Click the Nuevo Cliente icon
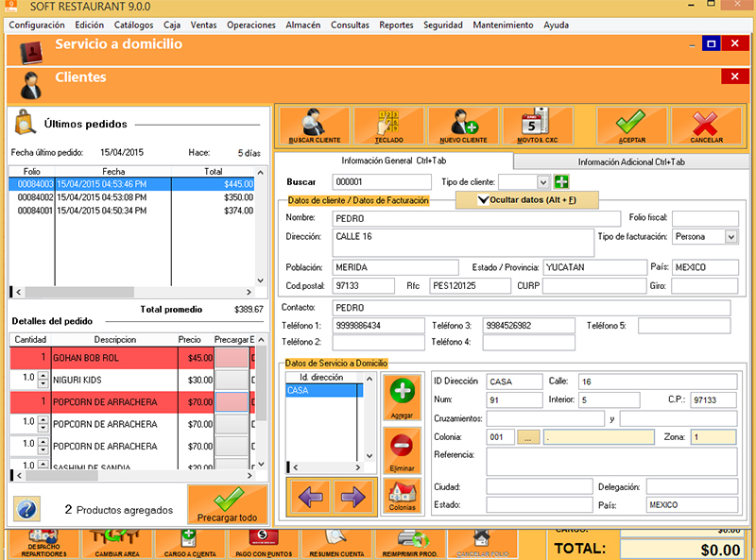The image size is (756, 560). coord(463,125)
